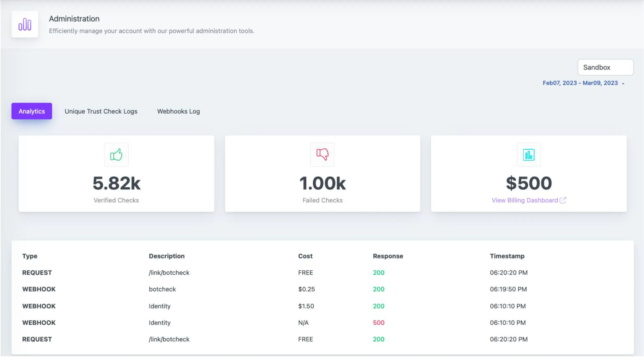Click the billing bar-chart icon above $500
644x357 pixels.
pos(529,154)
